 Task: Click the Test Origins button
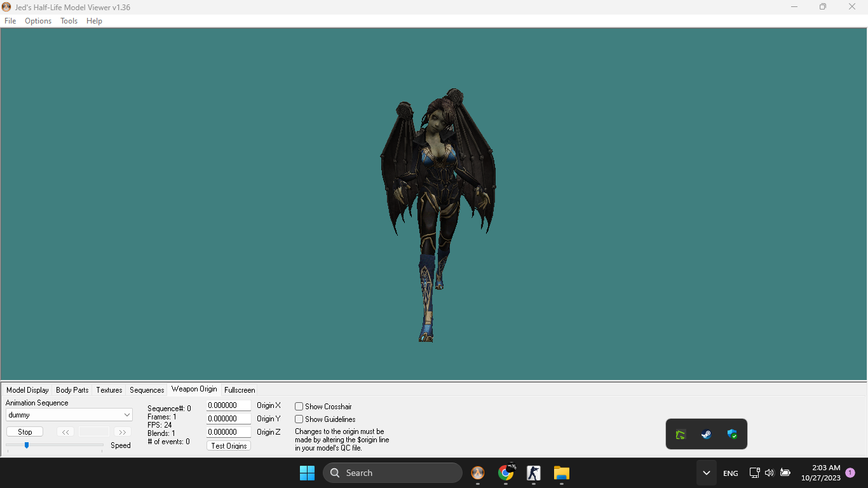click(229, 446)
